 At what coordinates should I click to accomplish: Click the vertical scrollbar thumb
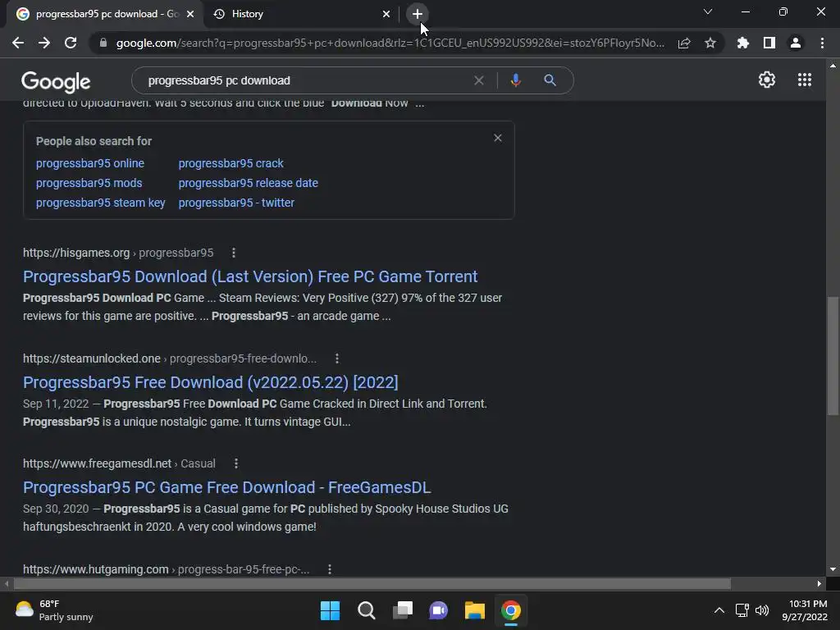[x=833, y=355]
